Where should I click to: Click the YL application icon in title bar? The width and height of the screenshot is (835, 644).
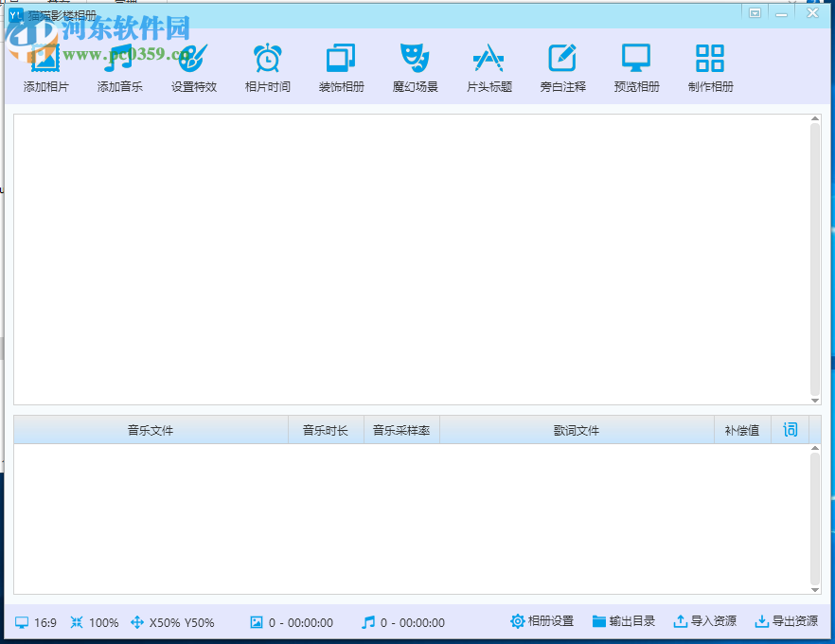[16, 15]
